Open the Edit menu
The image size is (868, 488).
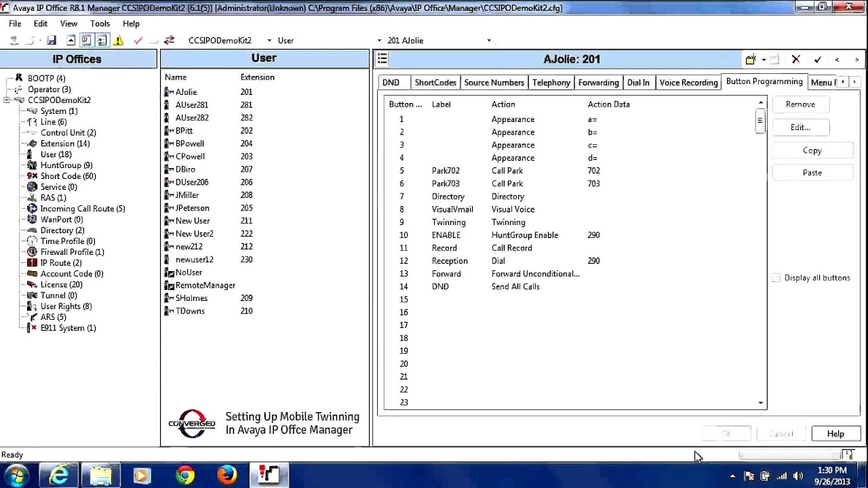41,24
